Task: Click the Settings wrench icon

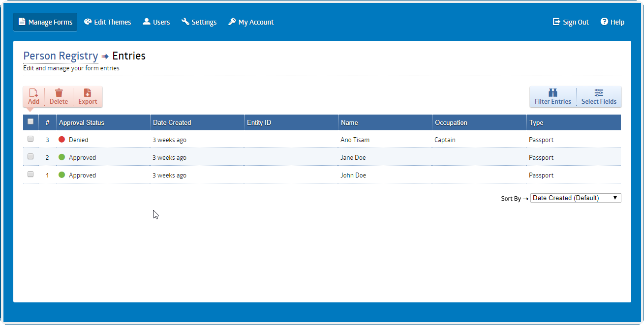Action: 185,22
